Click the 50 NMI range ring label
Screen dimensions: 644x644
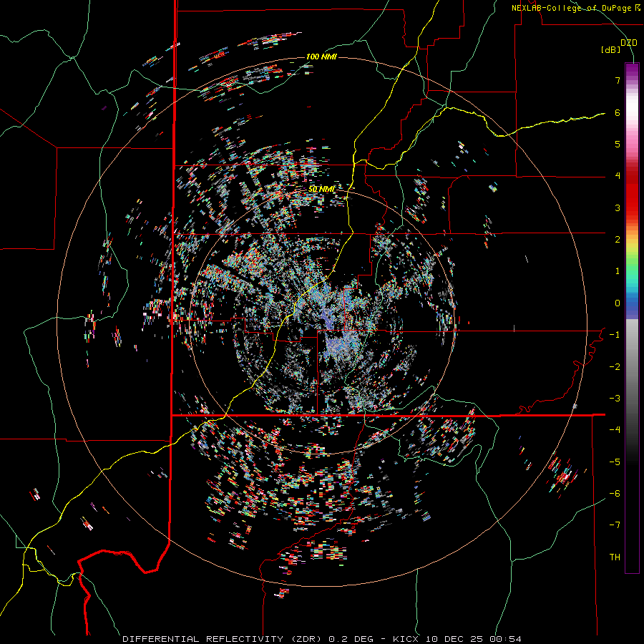pyautogui.click(x=321, y=189)
